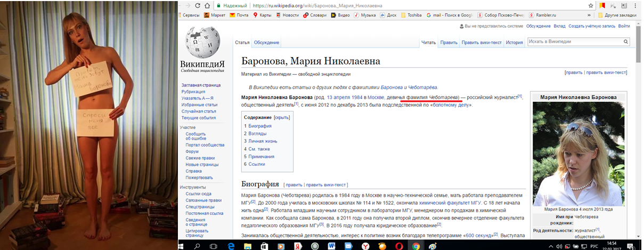Open the История tab
The width and height of the screenshot is (644, 250).
(x=515, y=43)
